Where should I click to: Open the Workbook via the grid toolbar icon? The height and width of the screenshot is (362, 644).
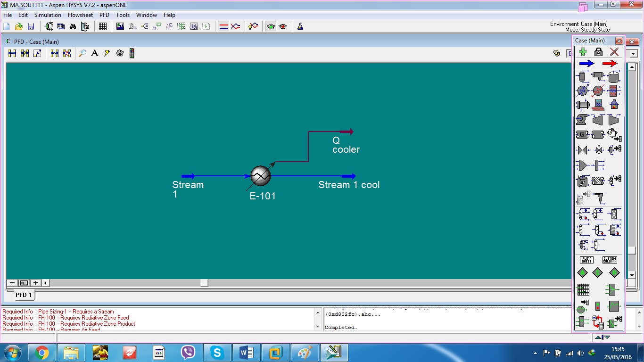(x=102, y=26)
